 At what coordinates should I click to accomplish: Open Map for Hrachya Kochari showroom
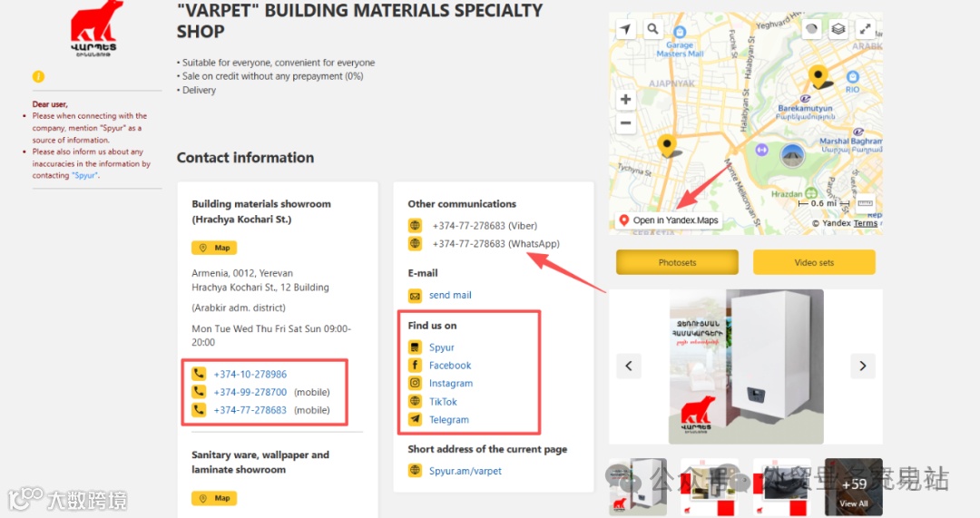tap(214, 248)
